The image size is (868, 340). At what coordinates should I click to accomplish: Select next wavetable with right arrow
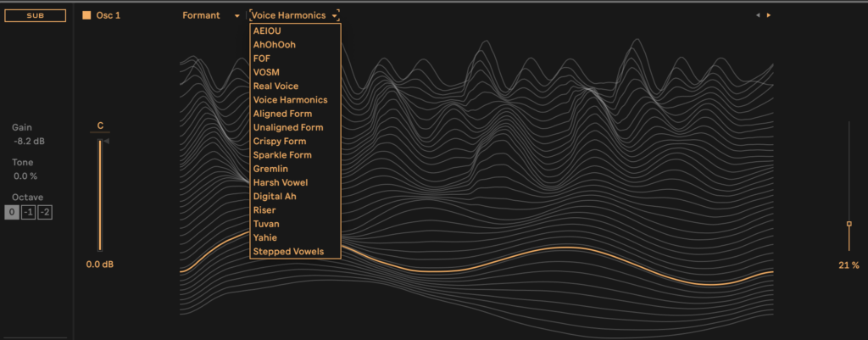768,15
